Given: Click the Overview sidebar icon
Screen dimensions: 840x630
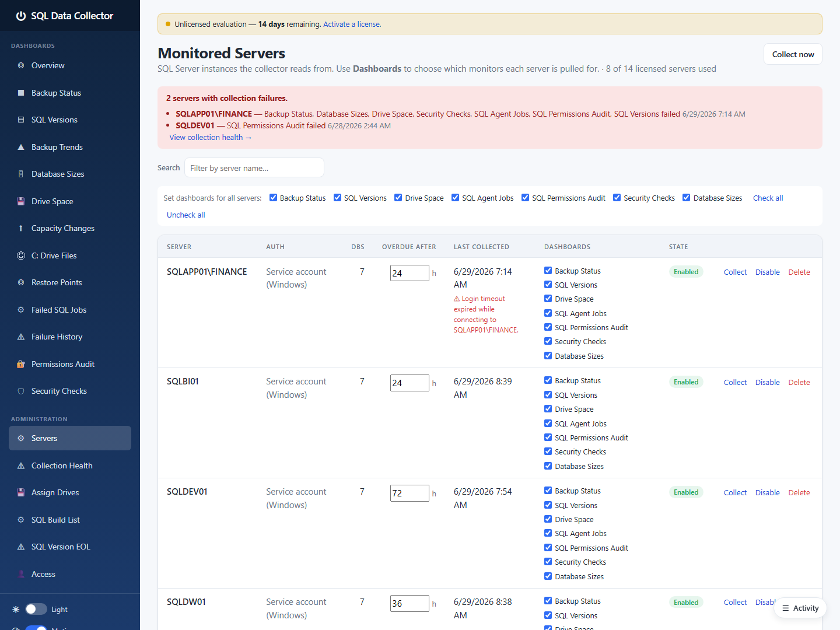Looking at the screenshot, I should [21, 66].
